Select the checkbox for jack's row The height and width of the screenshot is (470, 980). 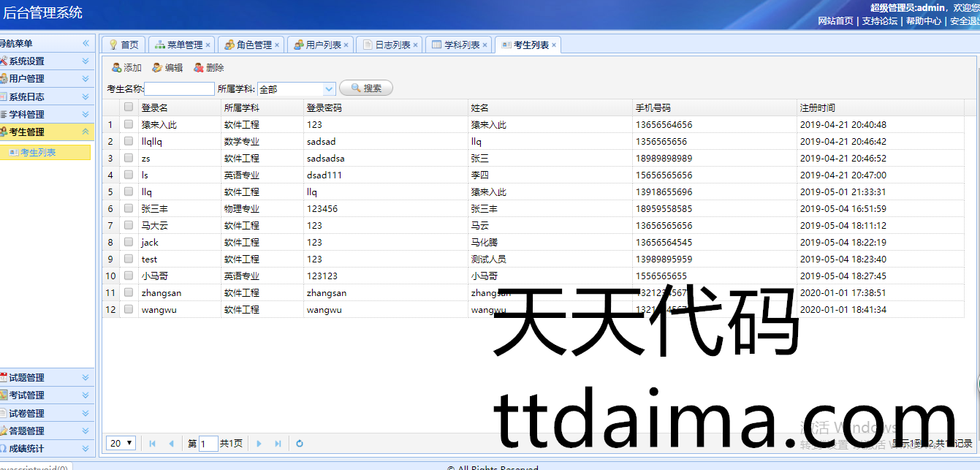129,242
